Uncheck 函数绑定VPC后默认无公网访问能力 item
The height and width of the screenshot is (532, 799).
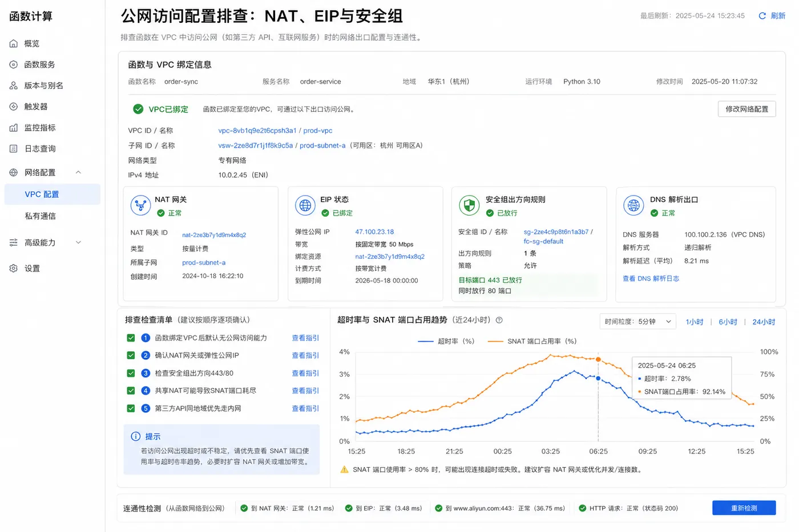tap(131, 338)
